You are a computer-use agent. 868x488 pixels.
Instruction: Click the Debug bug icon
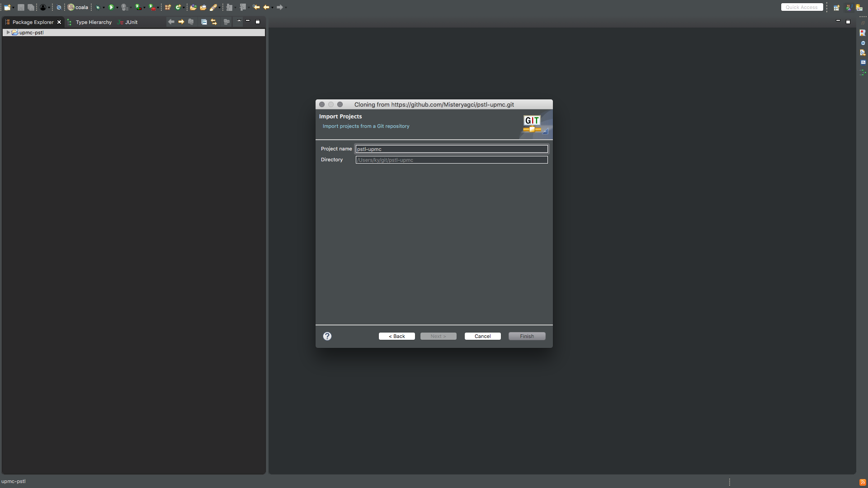(98, 7)
